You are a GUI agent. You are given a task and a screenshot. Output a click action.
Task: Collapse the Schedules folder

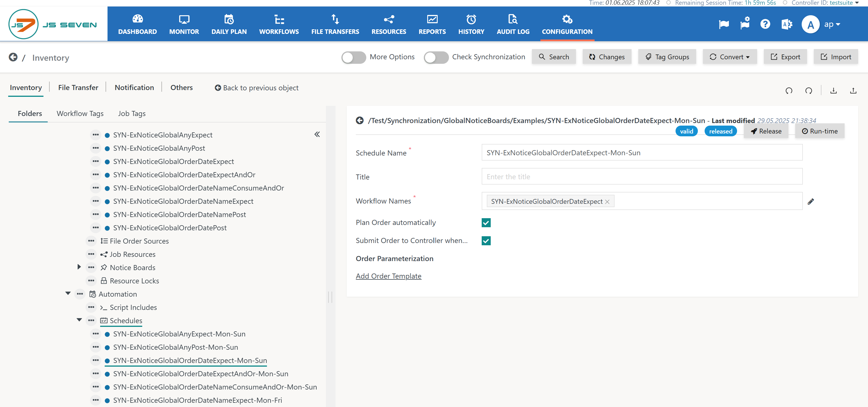click(x=79, y=320)
